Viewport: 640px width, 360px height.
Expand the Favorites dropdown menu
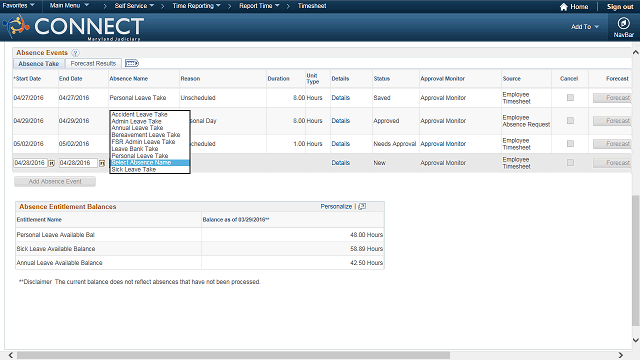click(x=18, y=6)
